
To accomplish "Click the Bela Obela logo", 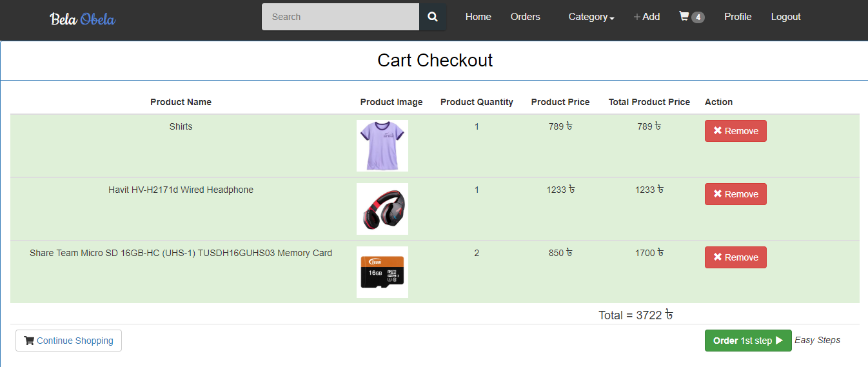I will tap(83, 19).
